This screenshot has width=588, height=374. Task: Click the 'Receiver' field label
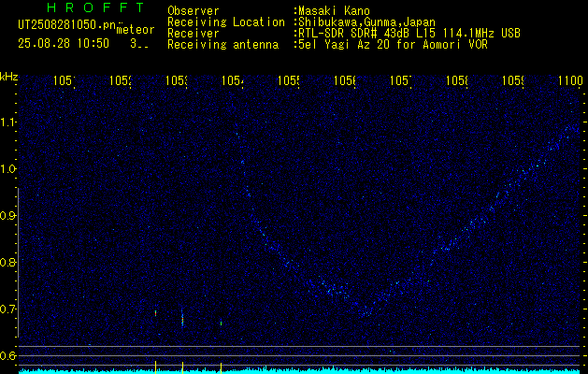point(194,34)
